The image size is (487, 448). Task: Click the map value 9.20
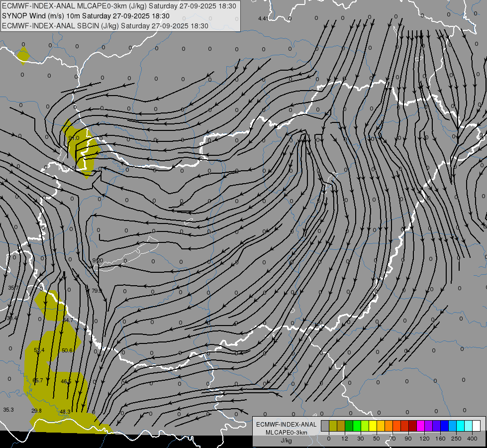tap(97, 260)
